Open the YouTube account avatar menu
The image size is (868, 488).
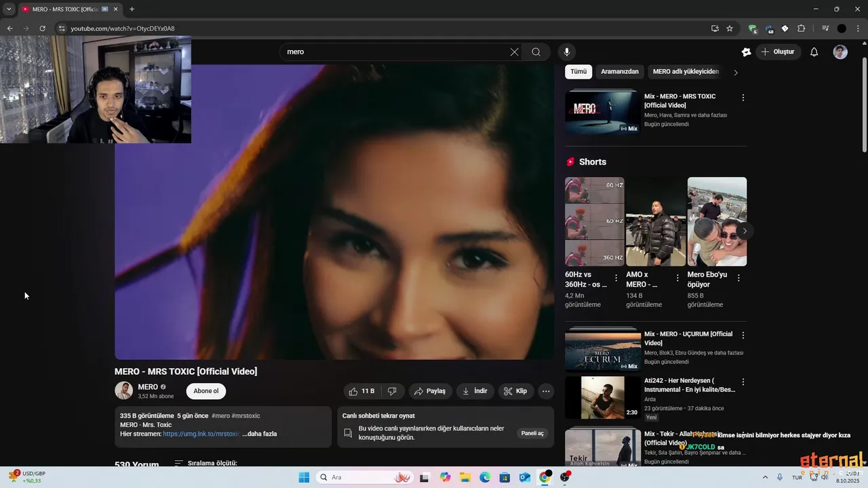(840, 52)
